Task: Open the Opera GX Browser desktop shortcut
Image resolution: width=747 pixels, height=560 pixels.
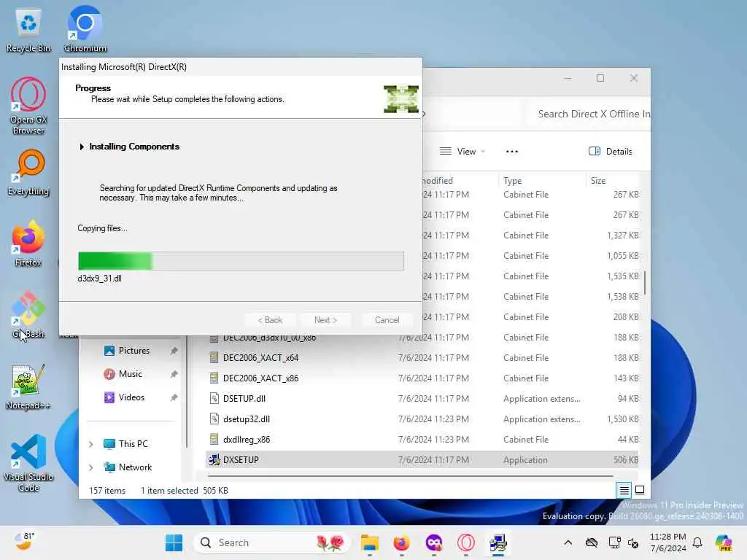Action: tap(28, 106)
